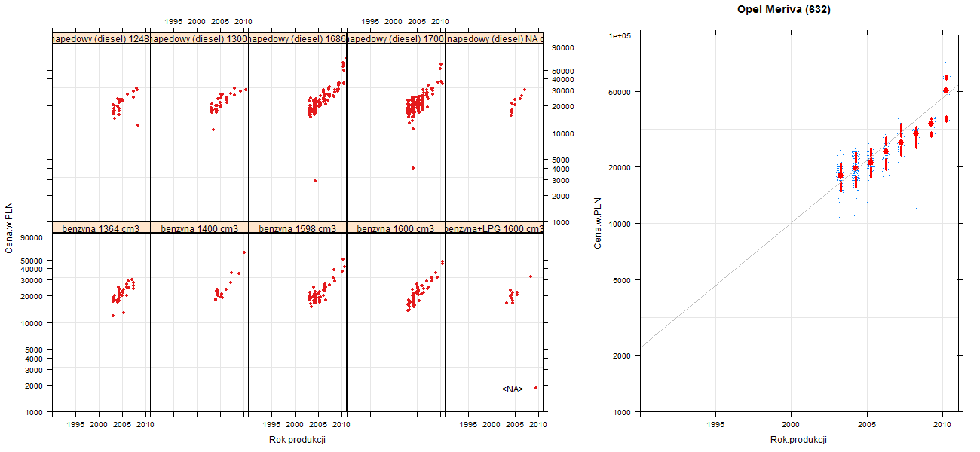
Task: Select the "50000" tick on the Opel Meriva plot
Action: [621, 92]
